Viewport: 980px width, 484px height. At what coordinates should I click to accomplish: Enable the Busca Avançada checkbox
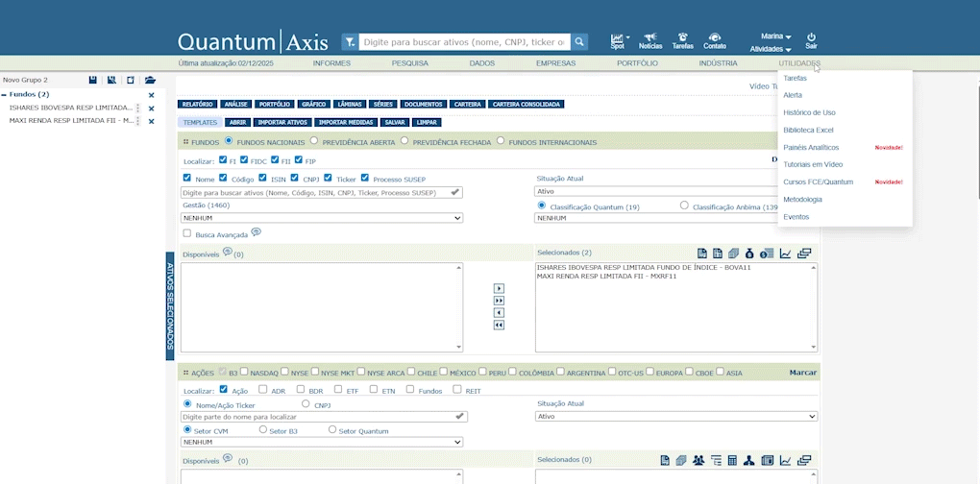click(186, 233)
